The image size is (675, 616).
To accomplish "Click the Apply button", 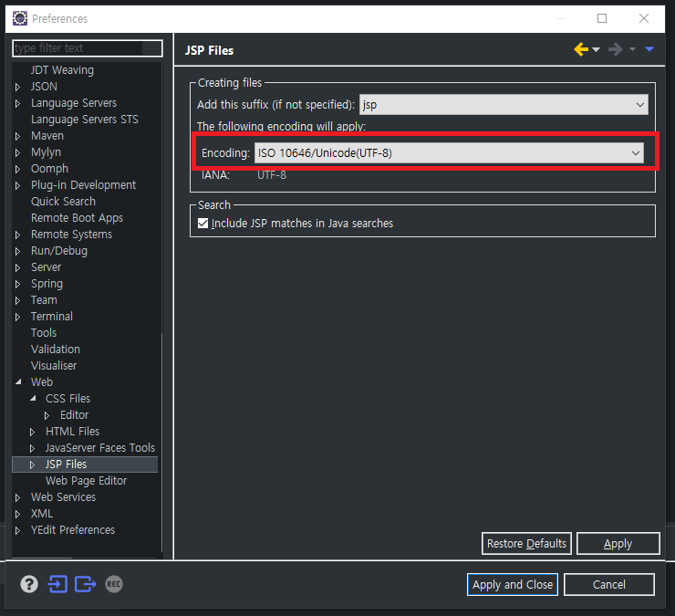I will [618, 543].
